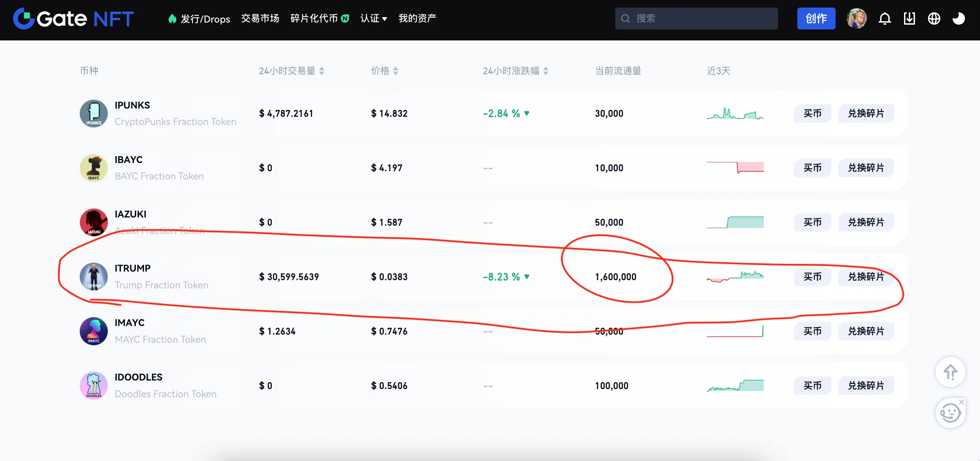Image resolution: width=980 pixels, height=461 pixels.
Task: Open the support chat smiley icon
Action: pyautogui.click(x=950, y=413)
